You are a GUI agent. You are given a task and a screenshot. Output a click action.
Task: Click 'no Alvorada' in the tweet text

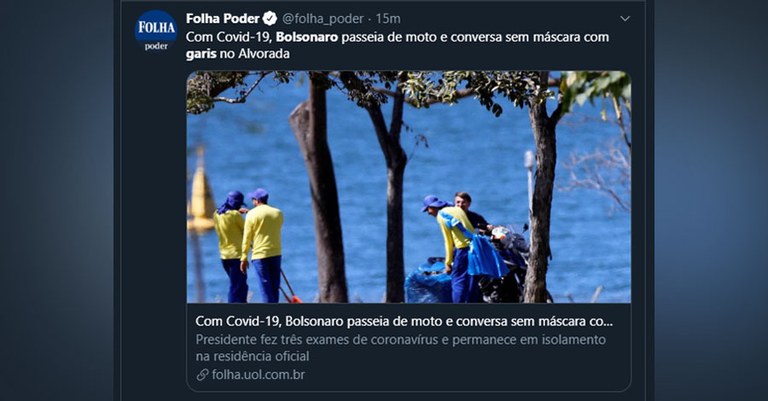[x=255, y=54]
